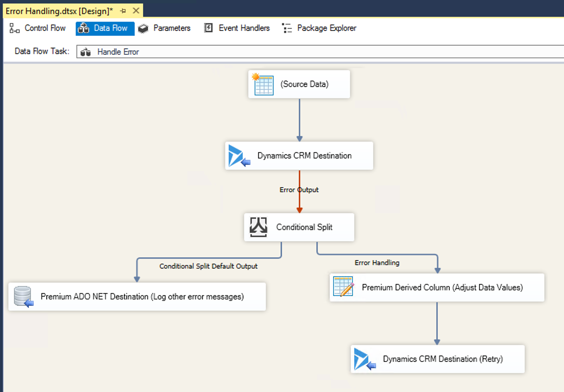
Task: Select the red Error Output connector label
Action: coord(299,190)
